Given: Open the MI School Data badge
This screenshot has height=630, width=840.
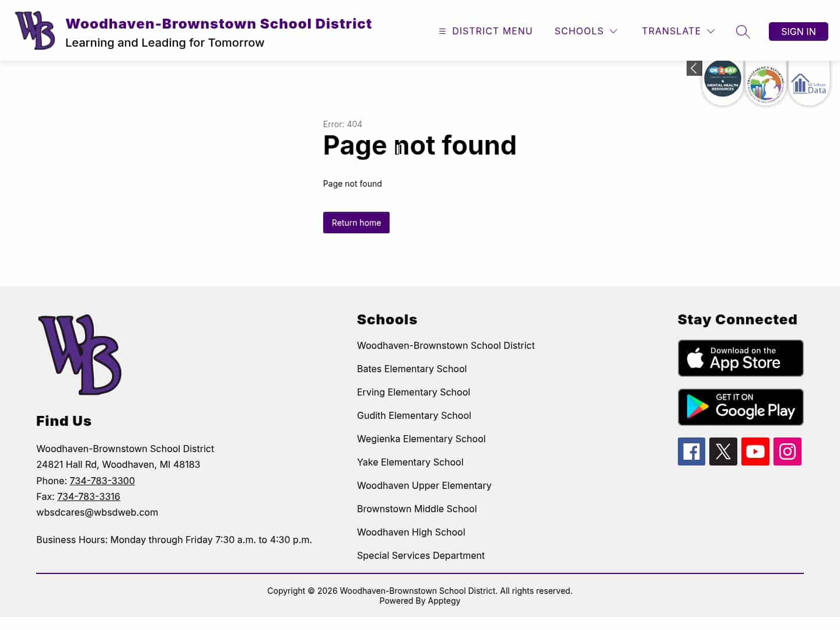Looking at the screenshot, I should (x=809, y=83).
